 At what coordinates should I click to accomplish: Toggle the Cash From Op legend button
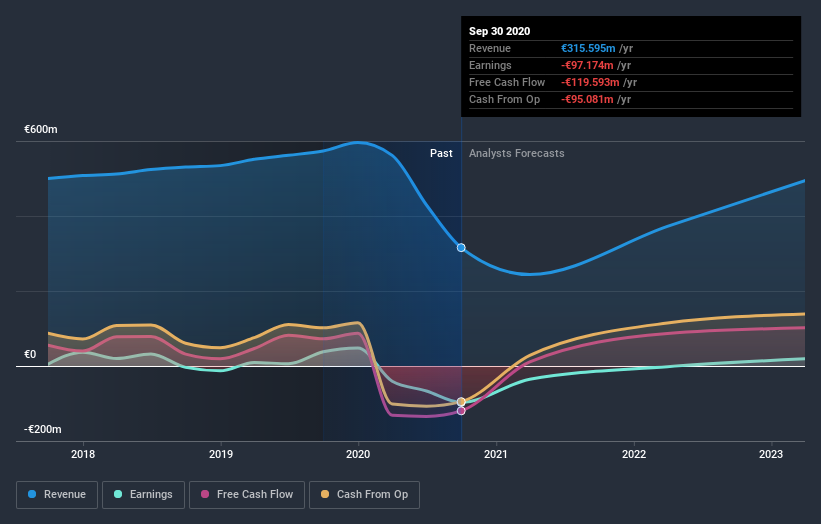tap(364, 495)
